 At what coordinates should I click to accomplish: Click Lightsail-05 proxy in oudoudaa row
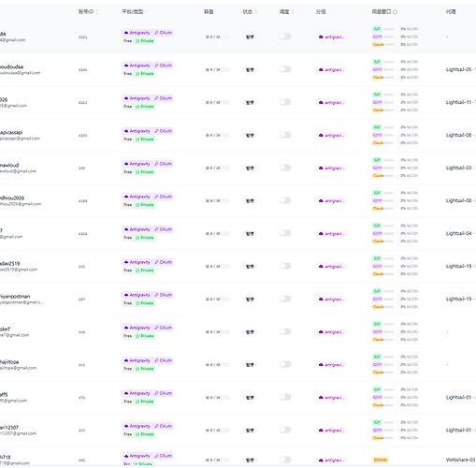click(461, 69)
